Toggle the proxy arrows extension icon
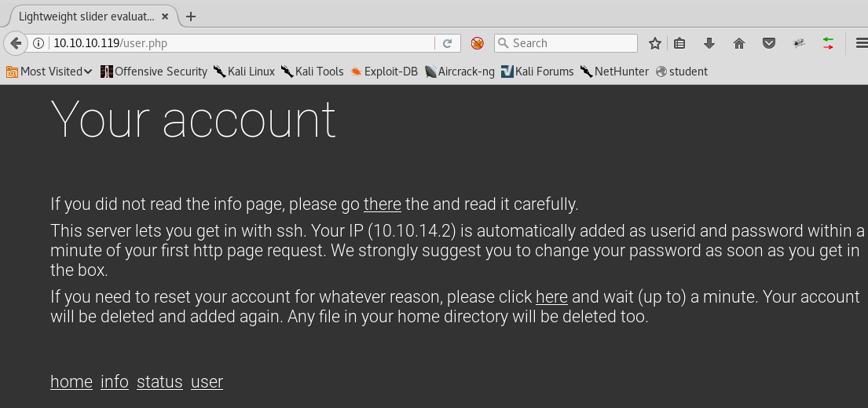This screenshot has height=408, width=868. pyautogui.click(x=828, y=43)
